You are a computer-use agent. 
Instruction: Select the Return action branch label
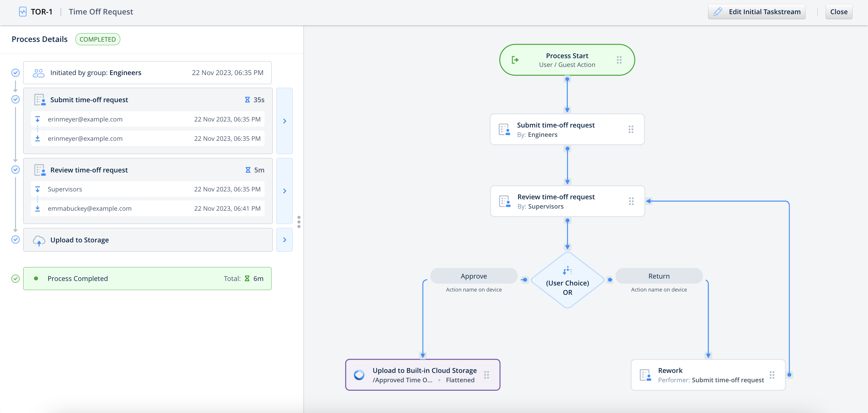click(x=659, y=276)
